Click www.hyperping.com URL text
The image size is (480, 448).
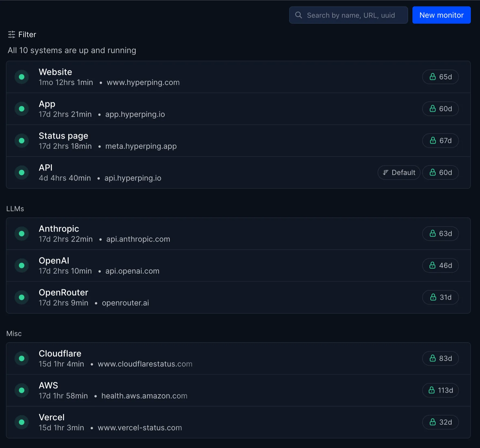143,82
